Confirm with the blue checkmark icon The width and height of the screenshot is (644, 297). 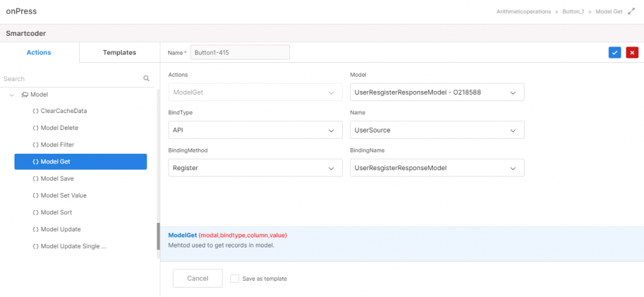[x=614, y=53]
